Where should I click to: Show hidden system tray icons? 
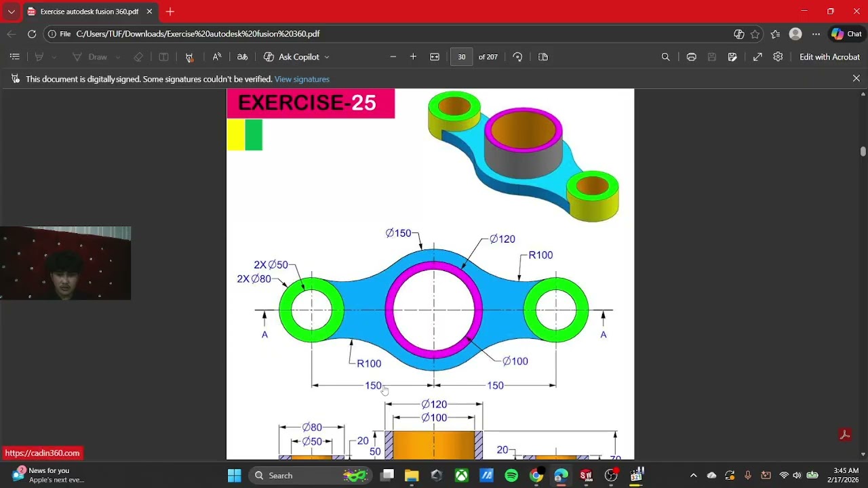(x=693, y=475)
